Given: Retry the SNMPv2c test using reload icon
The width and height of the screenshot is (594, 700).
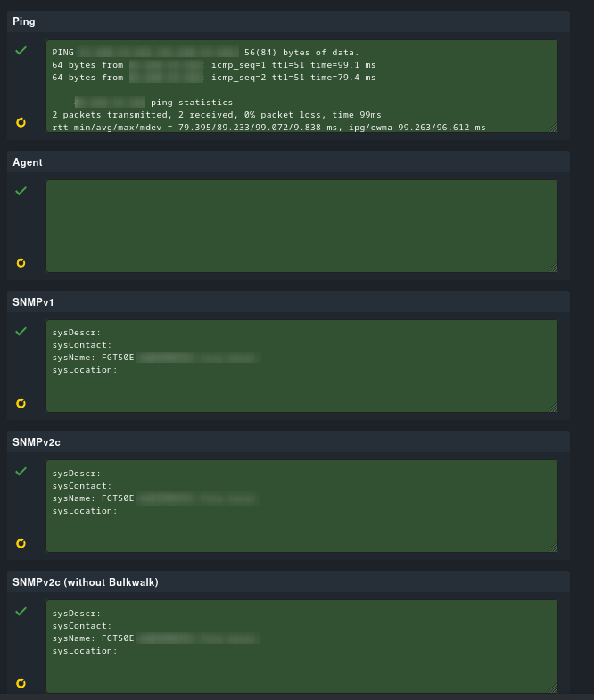Looking at the screenshot, I should 21,542.
